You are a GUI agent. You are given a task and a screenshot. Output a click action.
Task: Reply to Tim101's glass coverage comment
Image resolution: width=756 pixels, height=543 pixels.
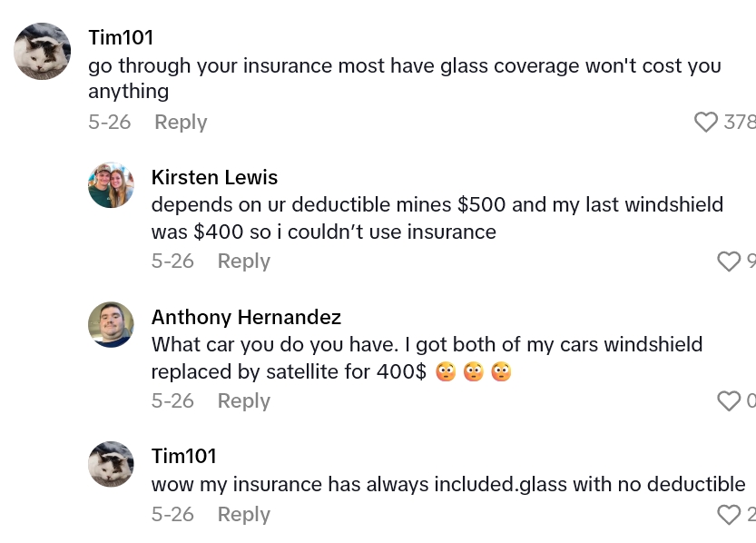click(181, 122)
